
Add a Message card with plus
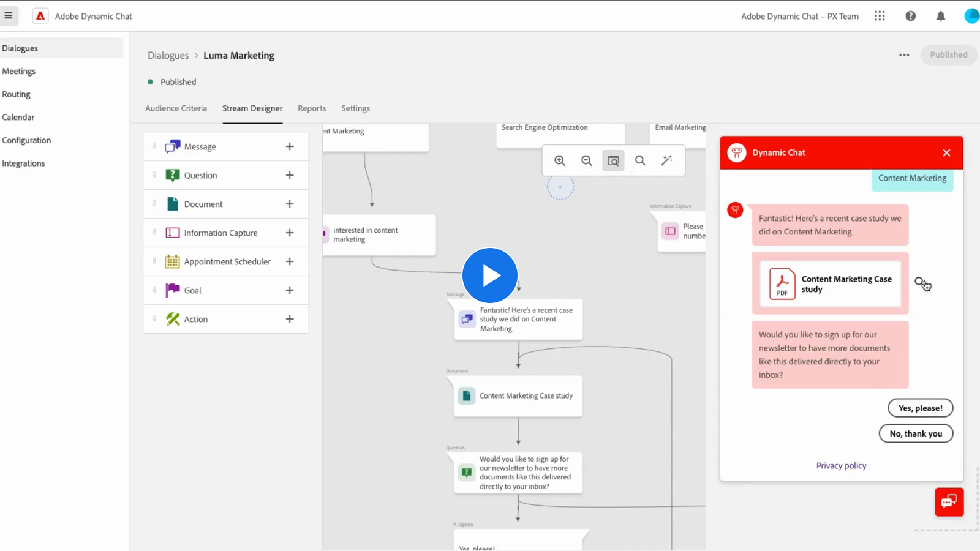(x=290, y=146)
